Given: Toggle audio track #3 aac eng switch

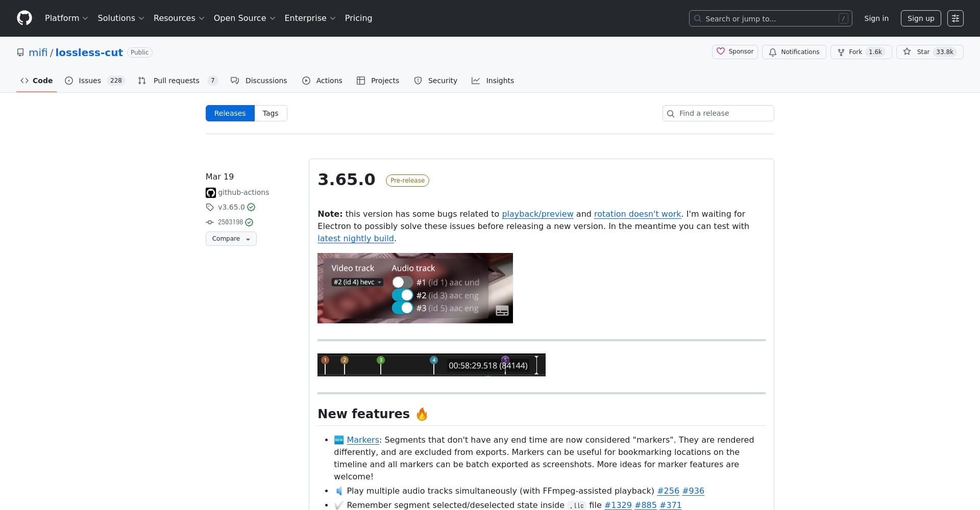Looking at the screenshot, I should (x=402, y=308).
